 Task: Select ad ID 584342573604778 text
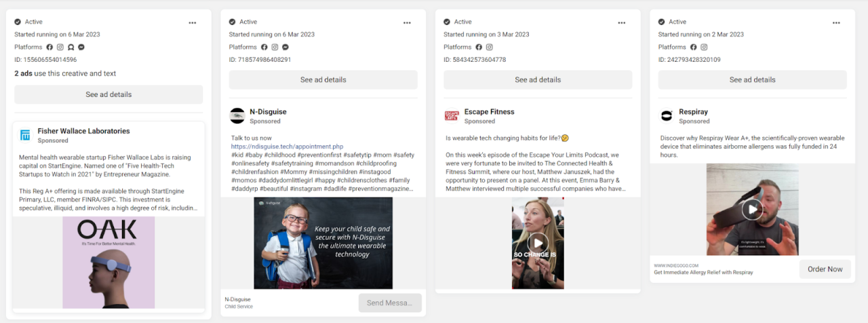pyautogui.click(x=475, y=60)
